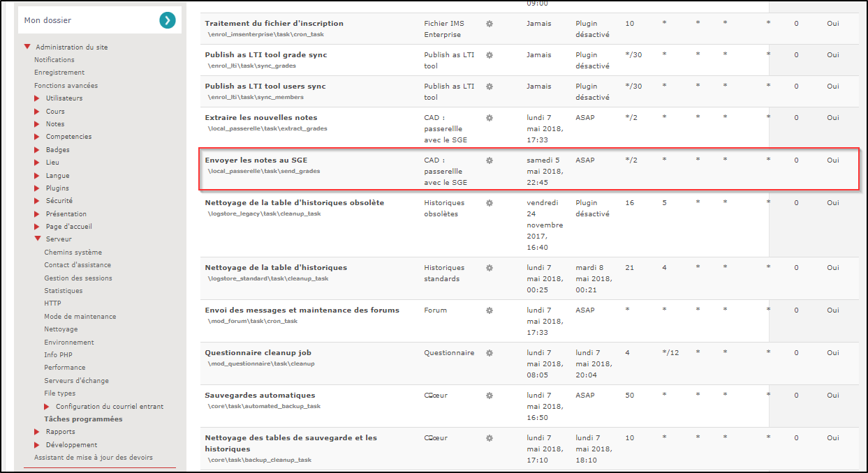This screenshot has width=868, height=473.
Task: Click gear for Envoi des messages forum task
Action: coord(490,310)
